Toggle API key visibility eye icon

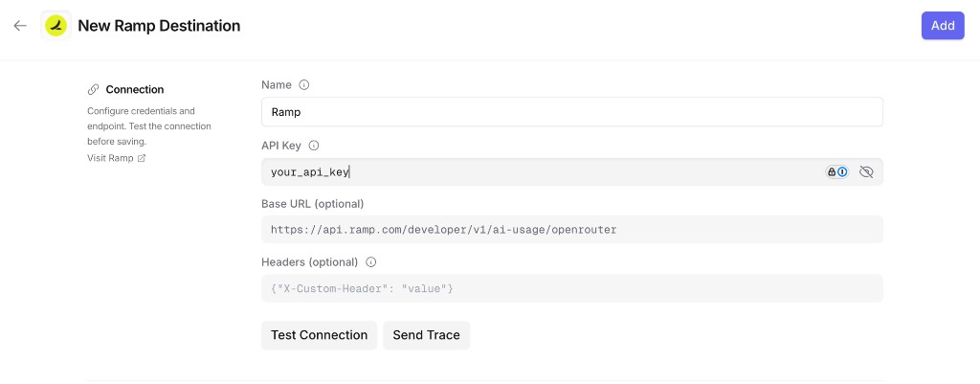point(867,172)
